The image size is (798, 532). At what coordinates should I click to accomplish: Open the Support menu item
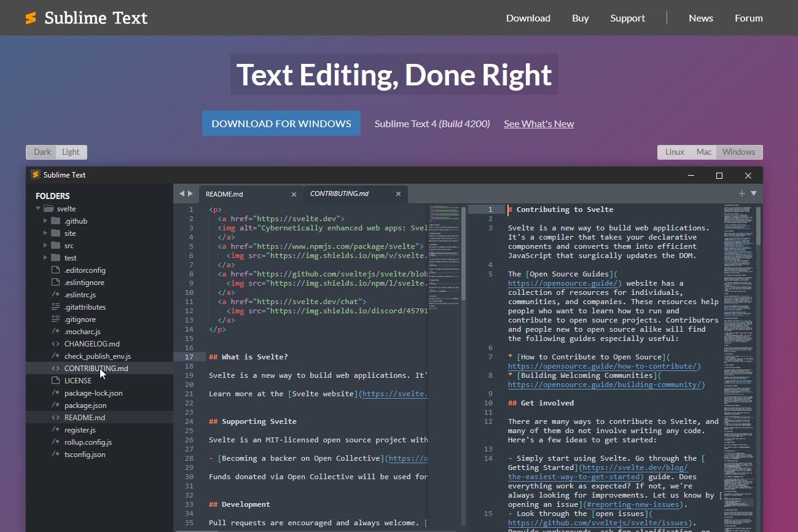628,18
